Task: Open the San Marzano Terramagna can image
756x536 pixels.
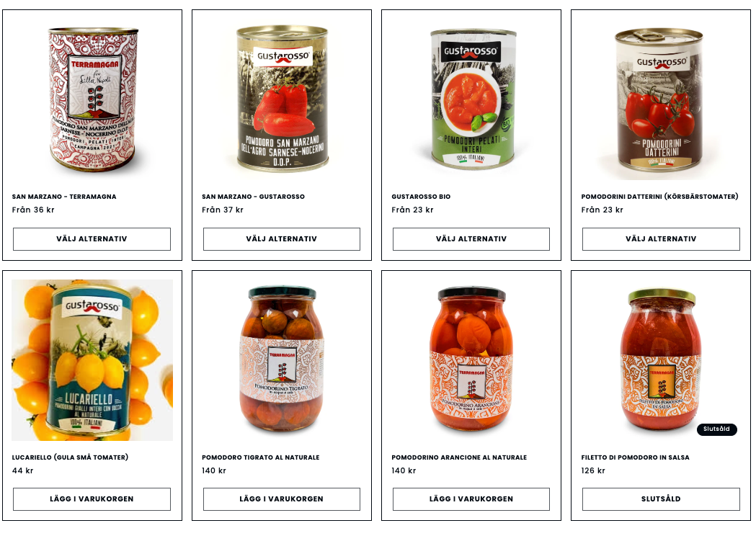Action: point(92,99)
